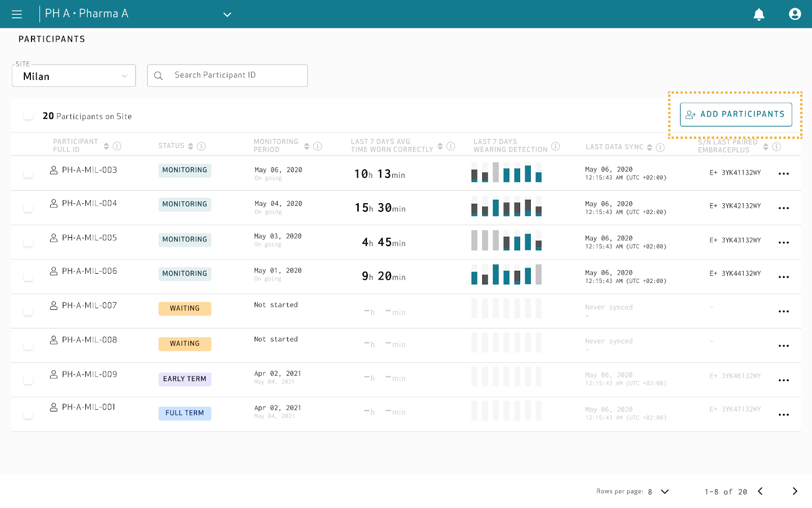This screenshot has width=812, height=508.
Task: Go to next page of participants
Action: pos(795,491)
